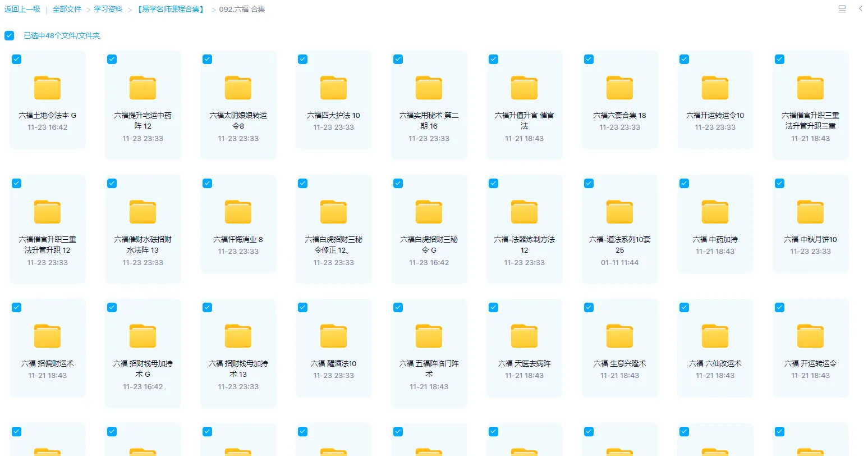Open the 六福 中秋月饼10 folder icon
Screen dimensions: 868x456
point(811,212)
